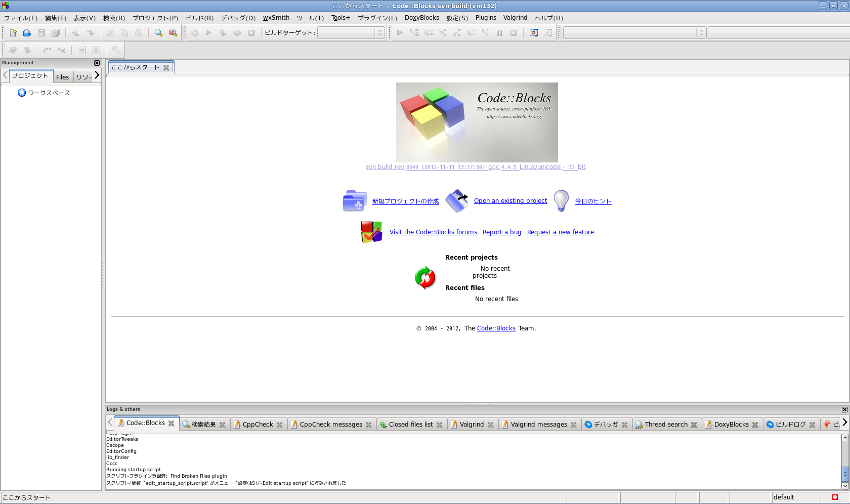The image size is (850, 504).
Task: Open the ファイル(F) menu
Action: 21,18
